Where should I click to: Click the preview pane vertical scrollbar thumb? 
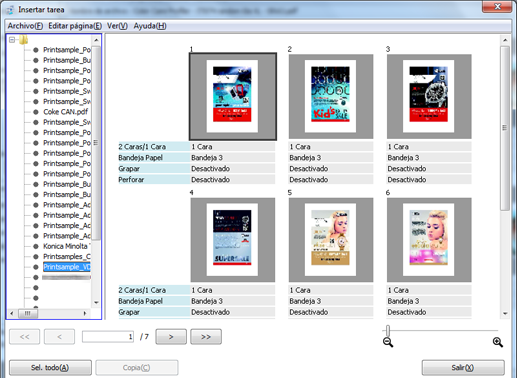[505, 128]
